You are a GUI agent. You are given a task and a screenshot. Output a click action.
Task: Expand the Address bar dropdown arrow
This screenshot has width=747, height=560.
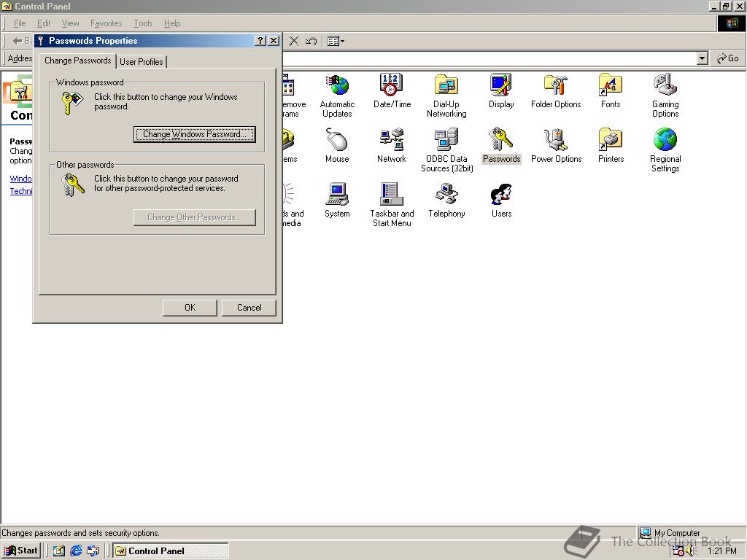[x=702, y=58]
